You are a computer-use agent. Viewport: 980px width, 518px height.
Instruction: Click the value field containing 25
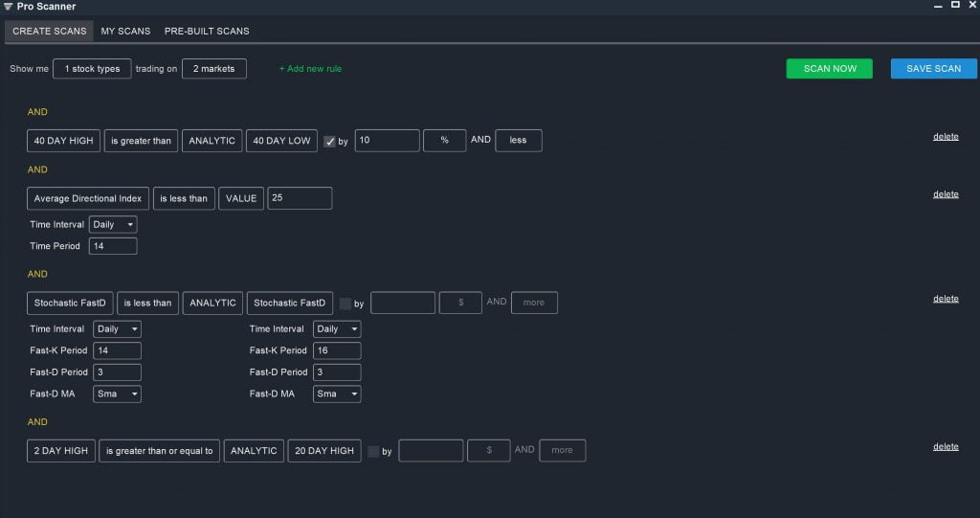[x=300, y=198]
